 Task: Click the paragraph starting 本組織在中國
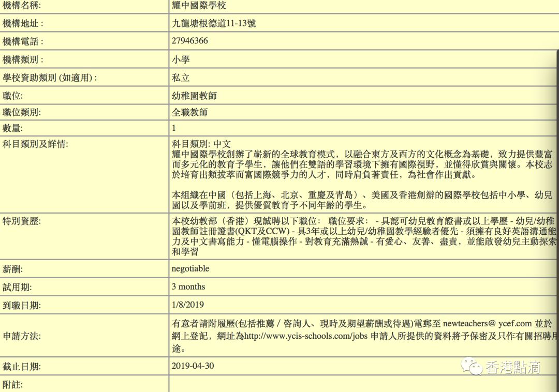[362, 200]
